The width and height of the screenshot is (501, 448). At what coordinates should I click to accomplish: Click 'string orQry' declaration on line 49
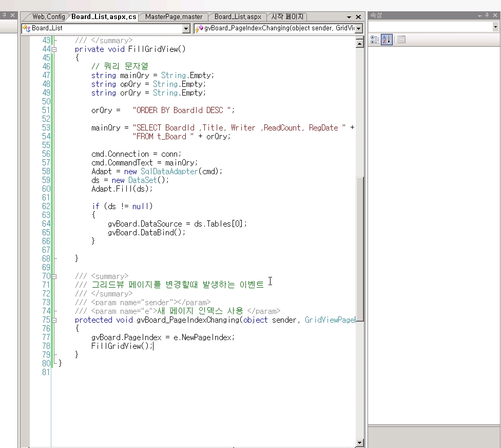(116, 93)
